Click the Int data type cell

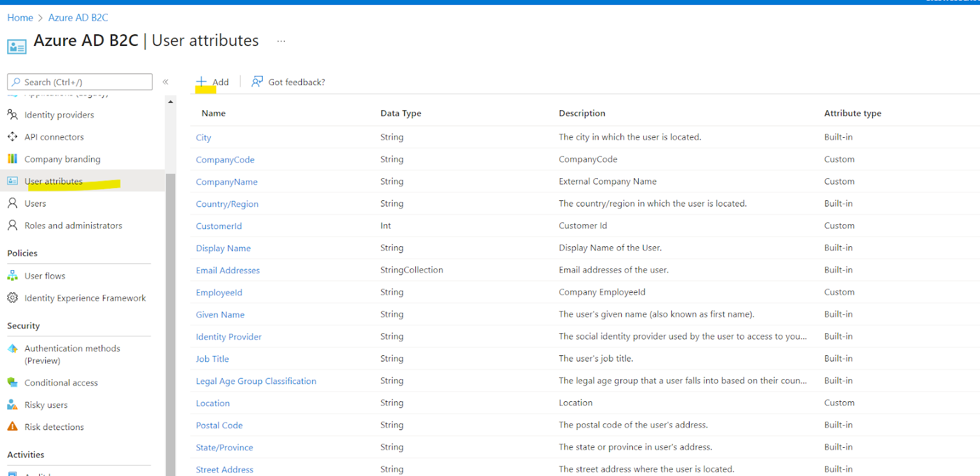click(385, 225)
